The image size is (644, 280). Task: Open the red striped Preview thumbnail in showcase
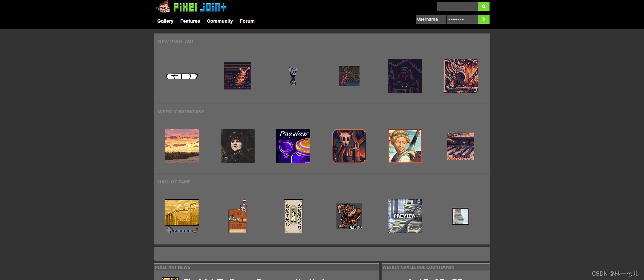coord(461,146)
